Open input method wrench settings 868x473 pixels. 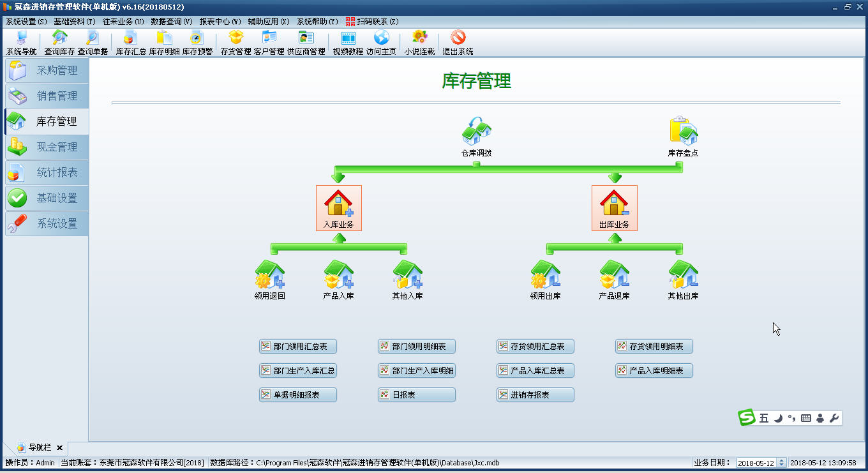[834, 418]
